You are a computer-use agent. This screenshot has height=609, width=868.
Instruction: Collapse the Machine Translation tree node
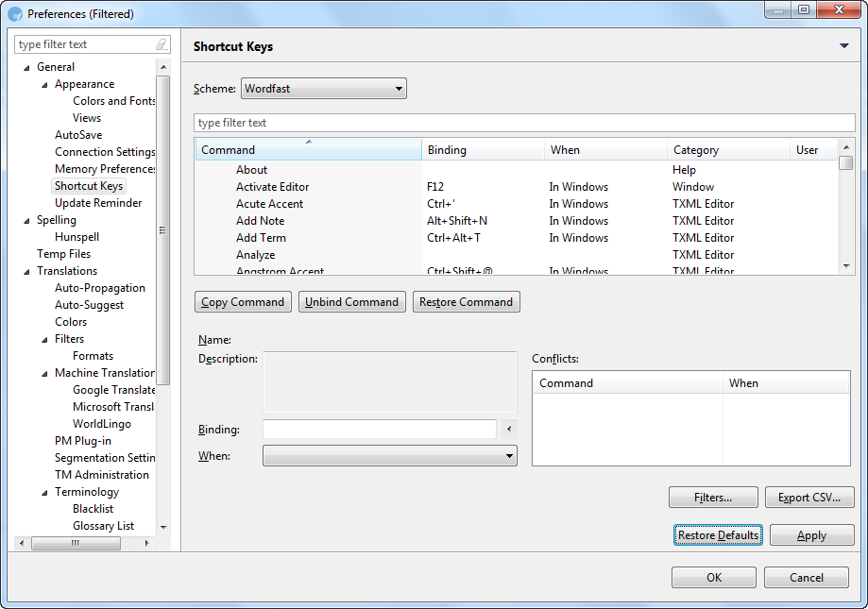(44, 373)
